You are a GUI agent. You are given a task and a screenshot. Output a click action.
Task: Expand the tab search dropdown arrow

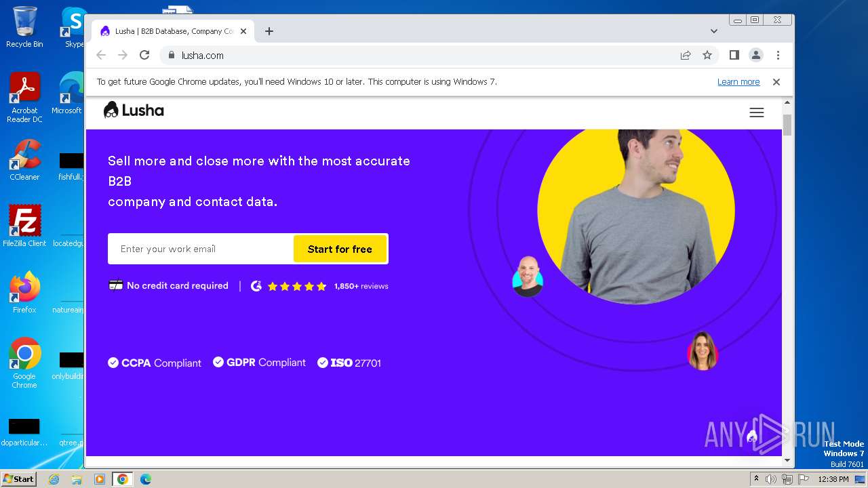tap(713, 31)
